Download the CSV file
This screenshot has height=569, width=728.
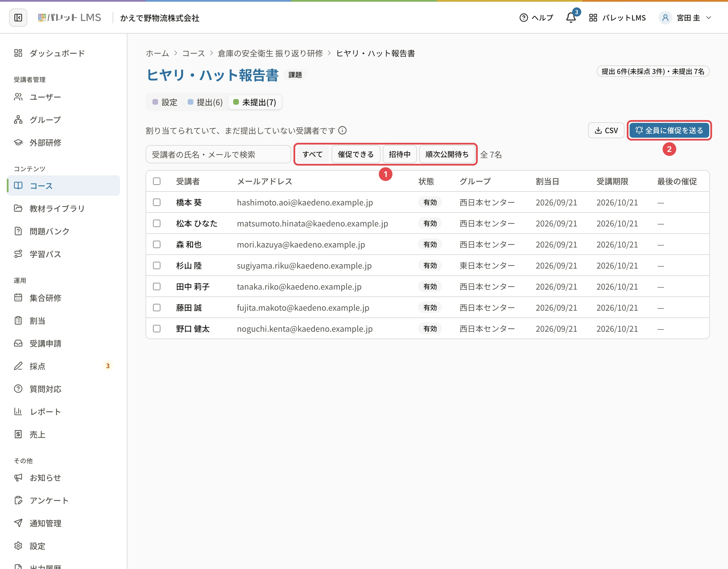click(x=606, y=130)
